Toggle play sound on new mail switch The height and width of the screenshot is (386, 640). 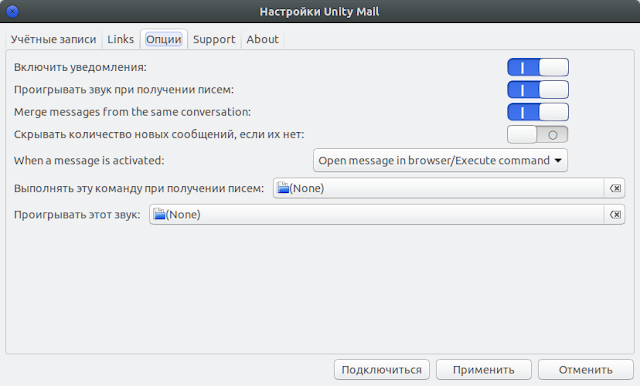[538, 90]
